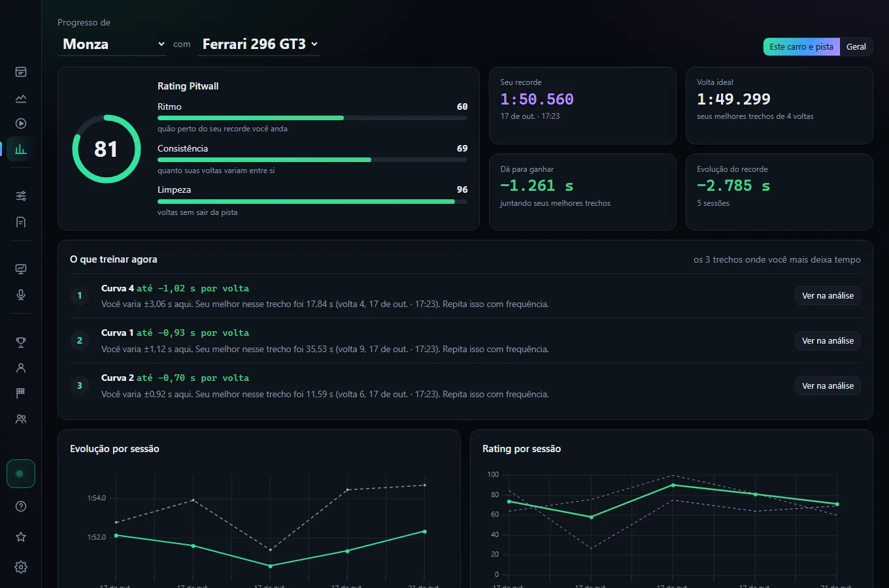
Task: Click the area chart icon in sidebar
Action: tap(21, 98)
